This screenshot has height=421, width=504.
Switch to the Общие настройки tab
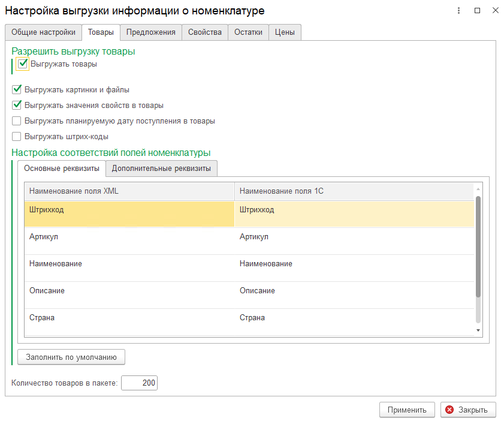pyautogui.click(x=43, y=32)
